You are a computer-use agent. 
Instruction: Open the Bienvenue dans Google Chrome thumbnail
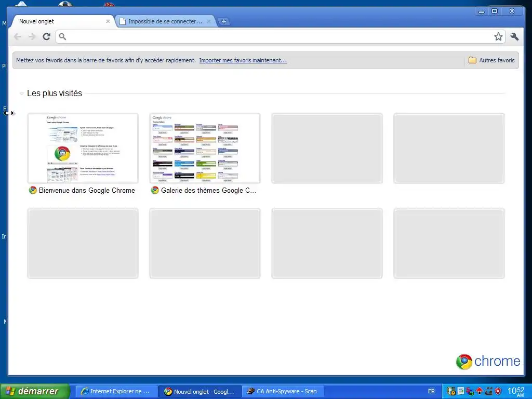(83, 148)
